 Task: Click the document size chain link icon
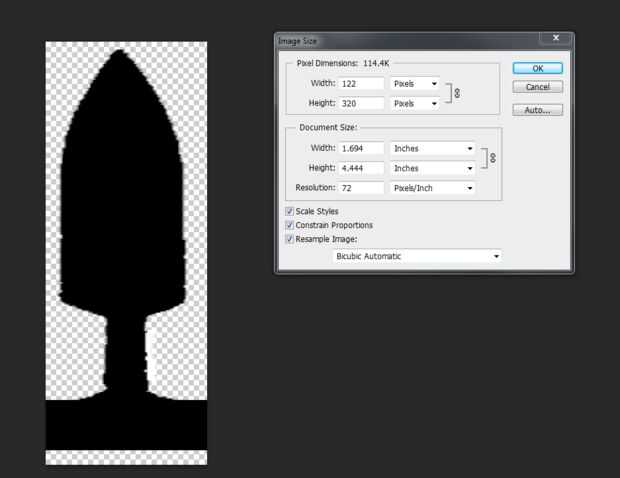click(x=493, y=158)
